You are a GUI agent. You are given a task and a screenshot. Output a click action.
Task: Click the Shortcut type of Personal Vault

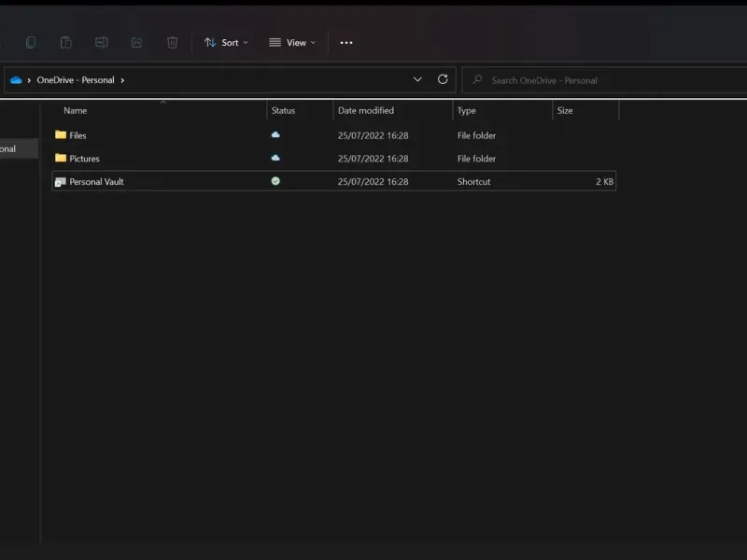click(473, 181)
